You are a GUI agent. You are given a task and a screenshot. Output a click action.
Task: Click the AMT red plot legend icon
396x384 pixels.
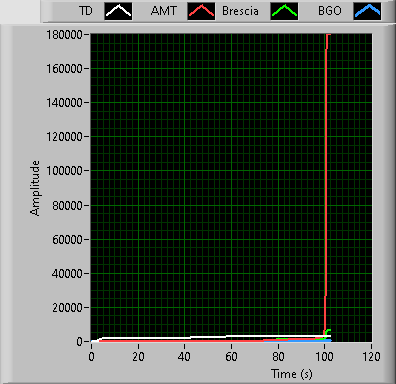point(201,11)
